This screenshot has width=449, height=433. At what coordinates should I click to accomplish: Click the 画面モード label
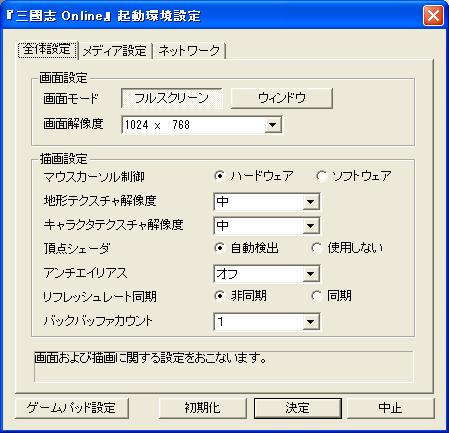tap(71, 99)
